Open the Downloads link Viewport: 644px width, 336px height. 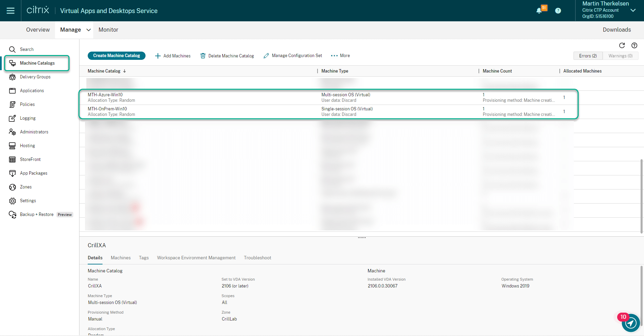click(617, 30)
